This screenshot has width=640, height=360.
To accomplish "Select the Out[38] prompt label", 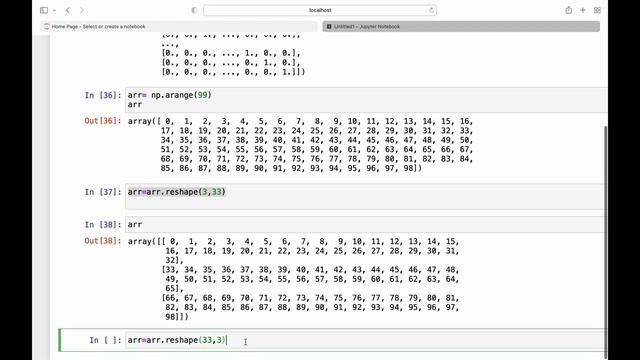I will coord(103,241).
